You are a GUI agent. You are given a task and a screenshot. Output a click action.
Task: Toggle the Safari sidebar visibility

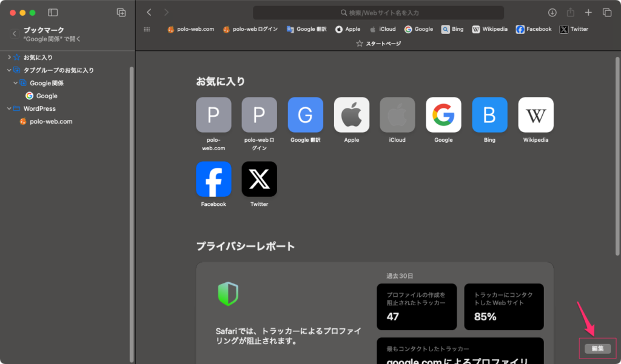(53, 13)
